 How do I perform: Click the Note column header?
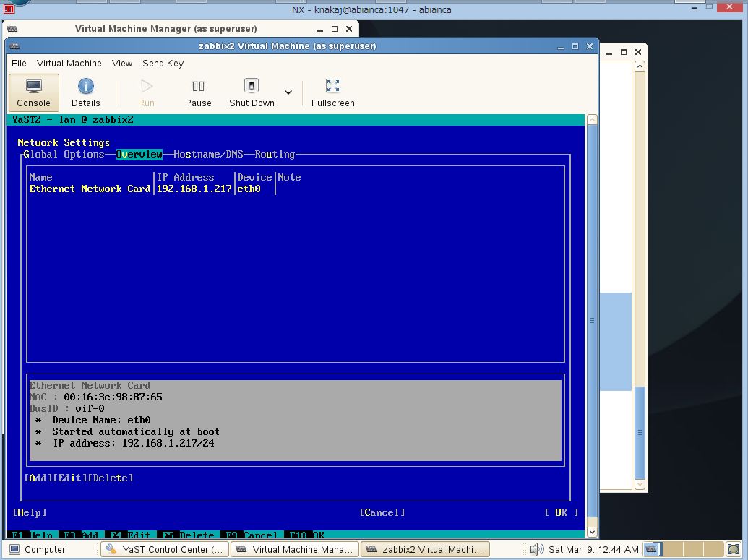pyautogui.click(x=289, y=178)
